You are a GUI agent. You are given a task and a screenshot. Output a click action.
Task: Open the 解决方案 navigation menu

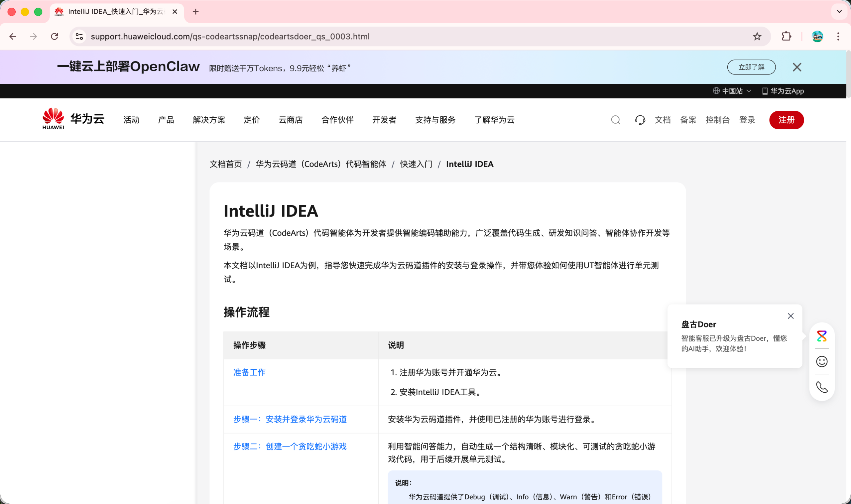pyautogui.click(x=209, y=120)
